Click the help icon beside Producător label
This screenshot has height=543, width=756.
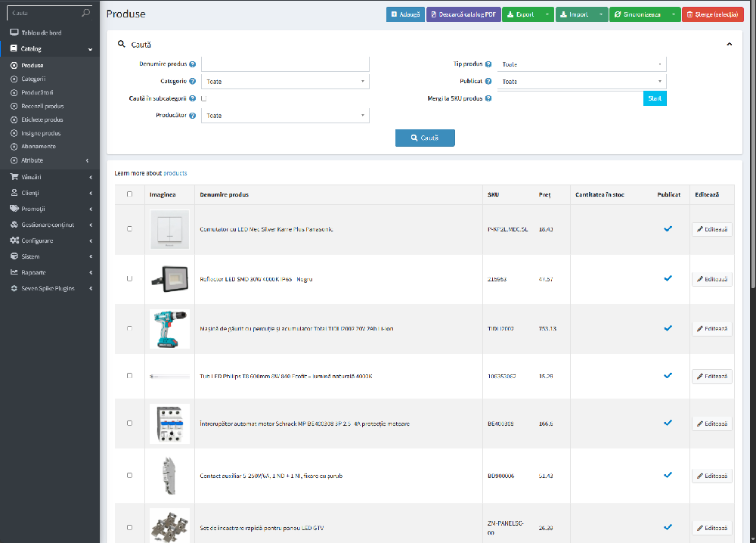coord(193,116)
